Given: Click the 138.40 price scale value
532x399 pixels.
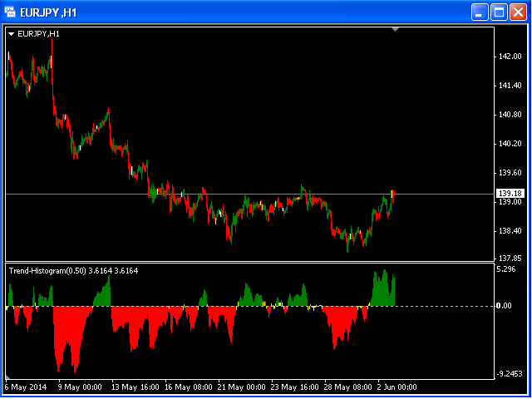Looking at the screenshot, I should click(x=510, y=231).
